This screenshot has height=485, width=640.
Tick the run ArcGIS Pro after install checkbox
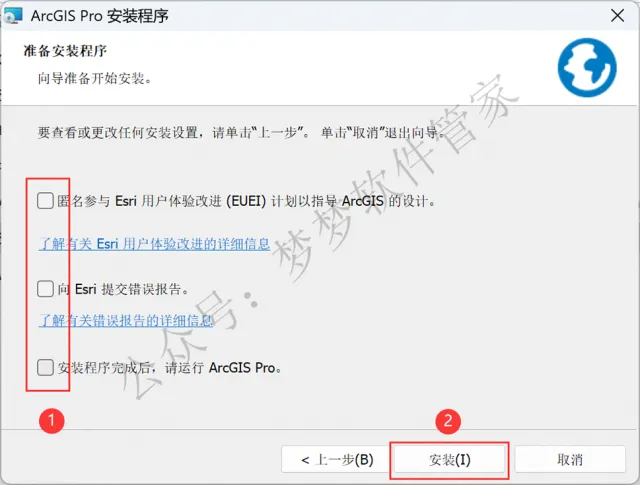(x=45, y=367)
